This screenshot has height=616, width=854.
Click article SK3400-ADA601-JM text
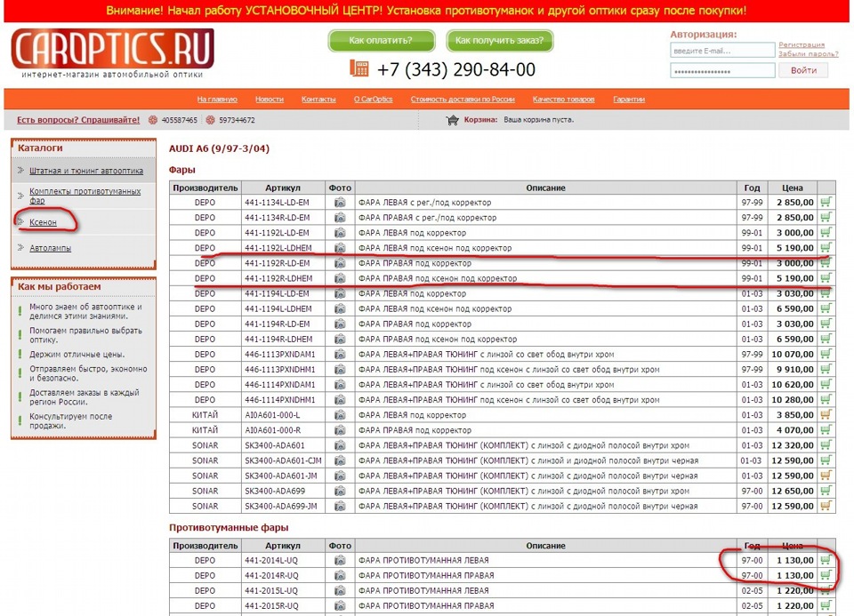click(x=280, y=476)
